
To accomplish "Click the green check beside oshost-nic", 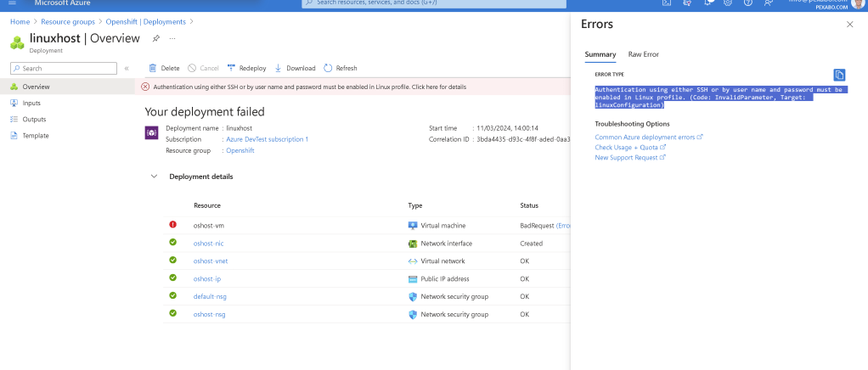I will coord(172,242).
